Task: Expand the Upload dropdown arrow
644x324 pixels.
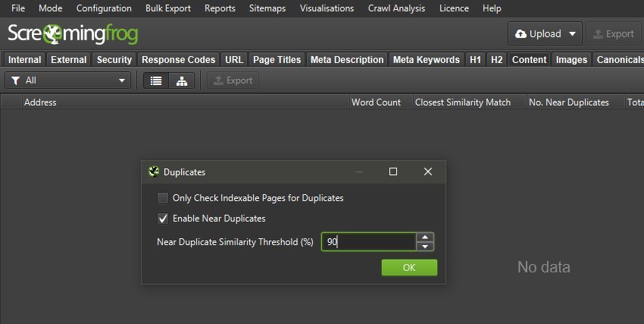Action: (x=571, y=34)
